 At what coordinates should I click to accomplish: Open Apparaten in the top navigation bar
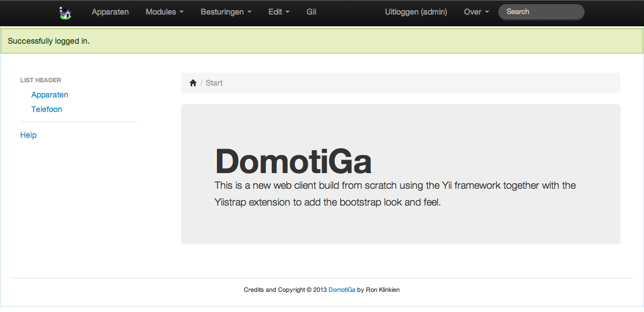[x=110, y=12]
